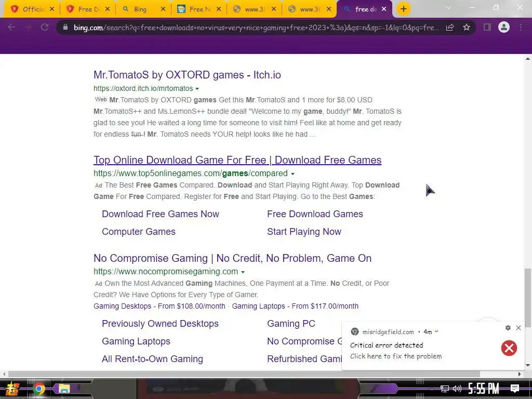
Task: Open notification settings gear icon
Action: [x=508, y=328]
